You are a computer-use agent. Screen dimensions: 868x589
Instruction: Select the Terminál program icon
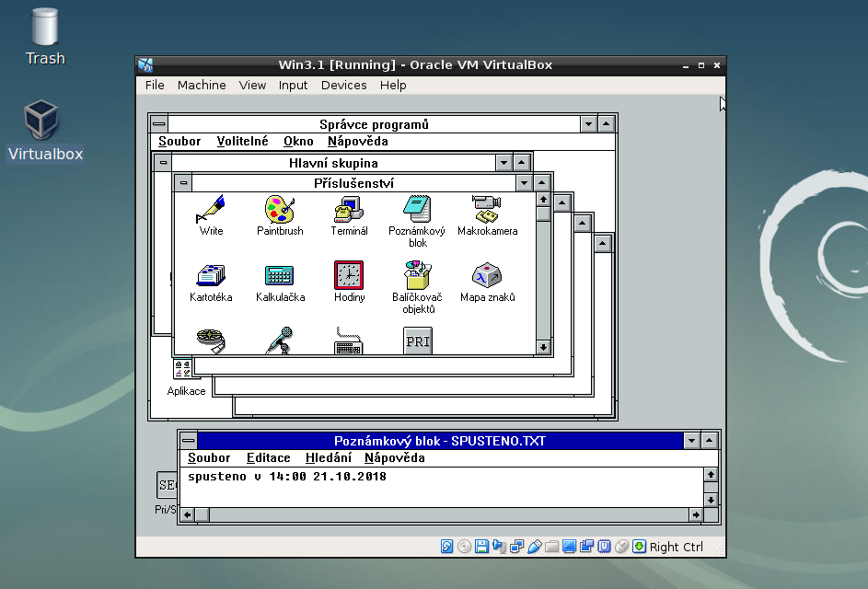click(349, 209)
